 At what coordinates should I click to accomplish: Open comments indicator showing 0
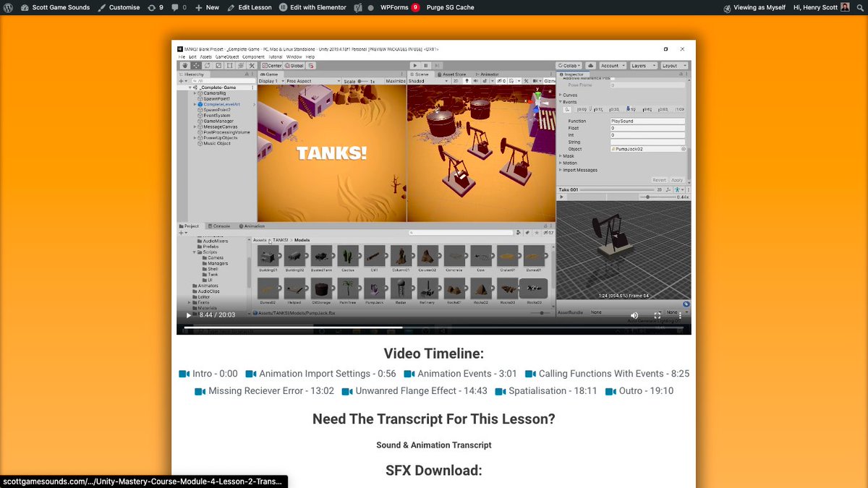pyautogui.click(x=179, y=7)
